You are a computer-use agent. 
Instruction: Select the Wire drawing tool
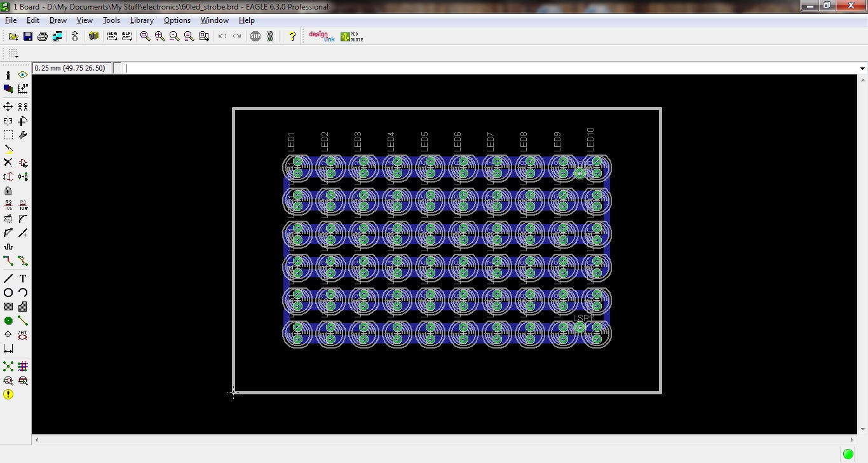(x=8, y=278)
